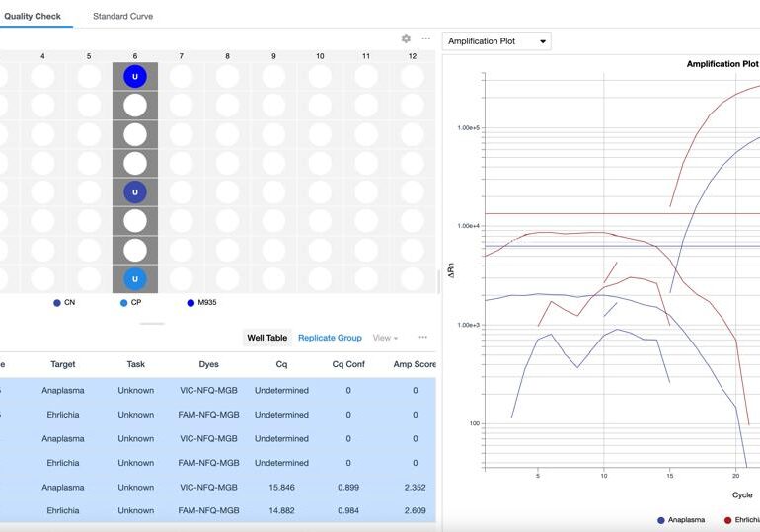Image resolution: width=760 pixels, height=532 pixels.
Task: Select column 4 header
Action: [42, 56]
